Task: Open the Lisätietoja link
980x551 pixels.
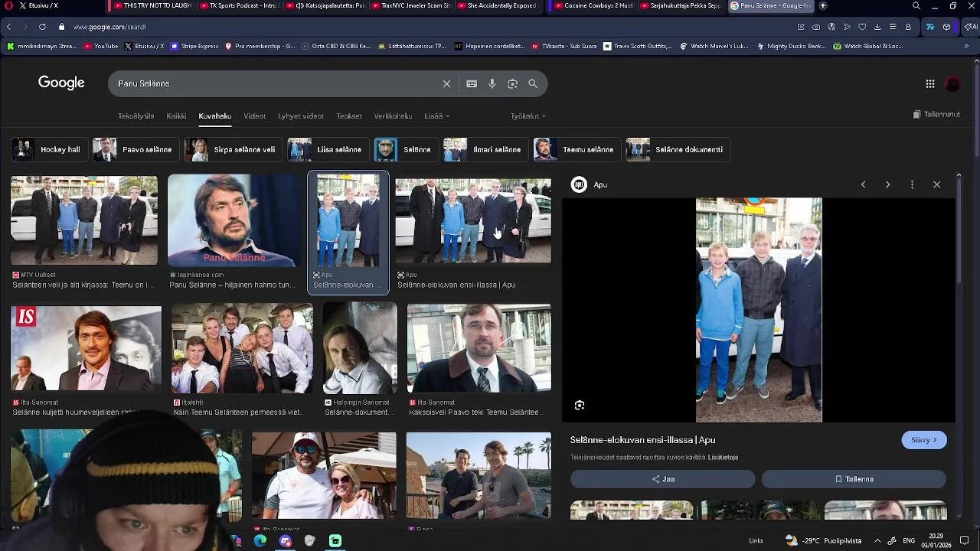Action: (x=723, y=458)
